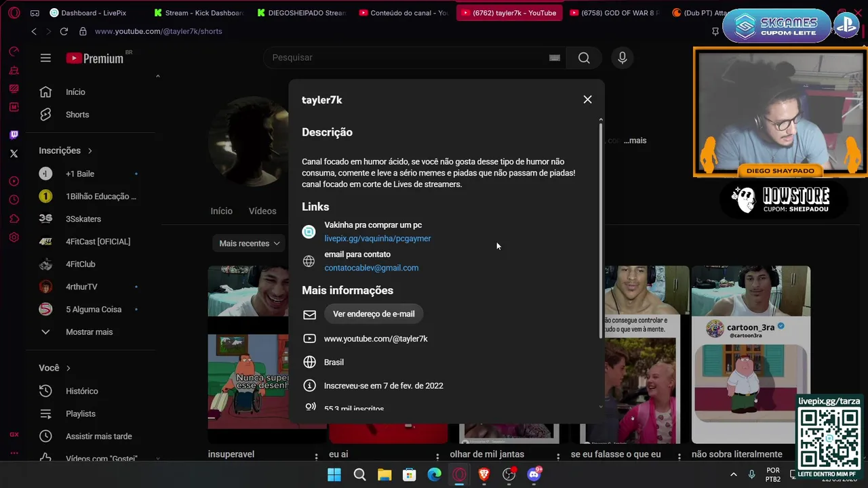Open Microsoft Edge from taskbar
Viewport: 868px width, 488px height.
point(434,474)
